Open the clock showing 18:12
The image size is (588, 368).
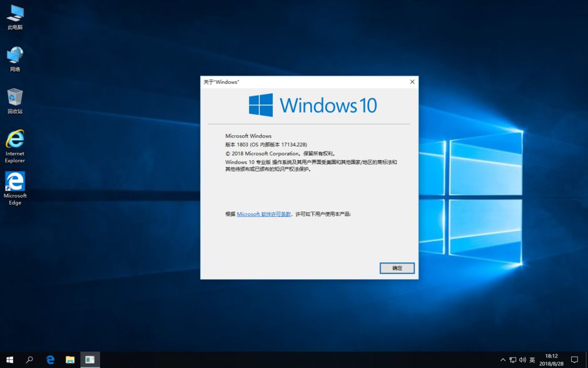tap(551, 360)
